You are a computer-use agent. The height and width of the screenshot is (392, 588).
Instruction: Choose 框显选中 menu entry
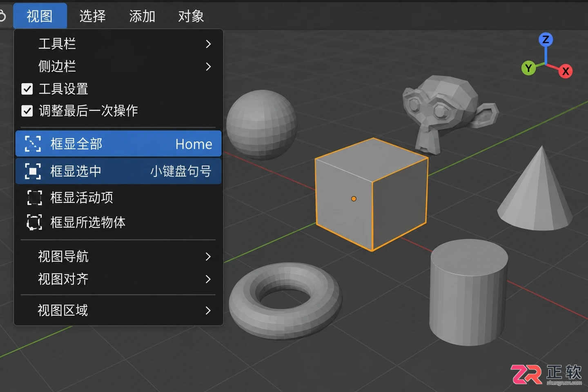click(118, 171)
